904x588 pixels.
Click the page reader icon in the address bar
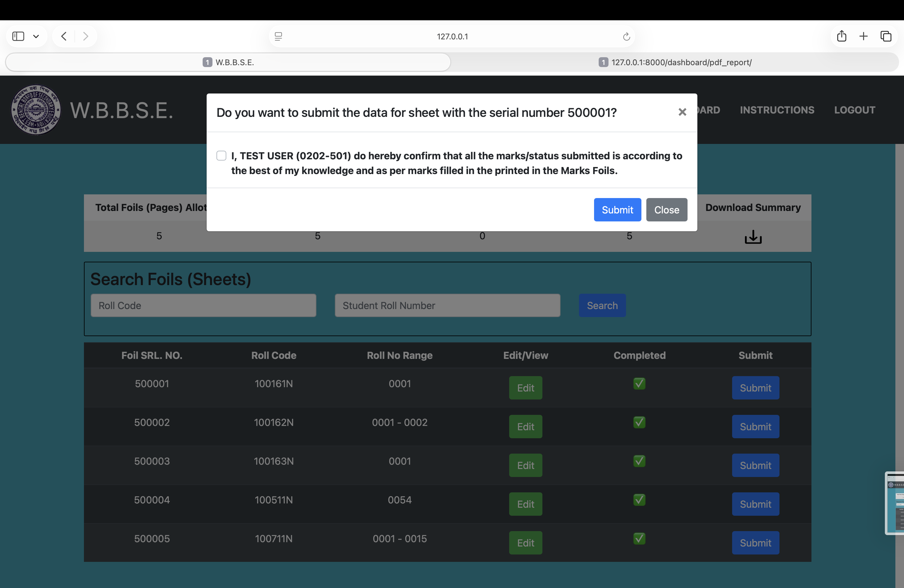[x=278, y=37]
